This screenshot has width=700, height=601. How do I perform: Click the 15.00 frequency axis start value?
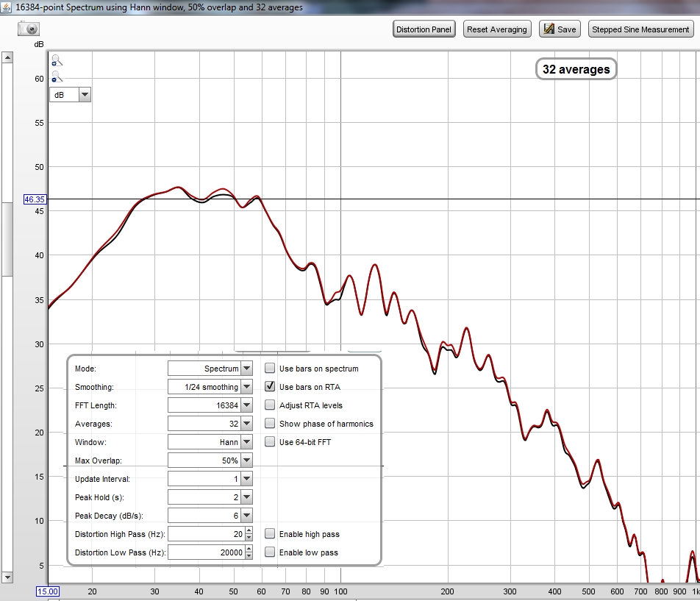[47, 591]
